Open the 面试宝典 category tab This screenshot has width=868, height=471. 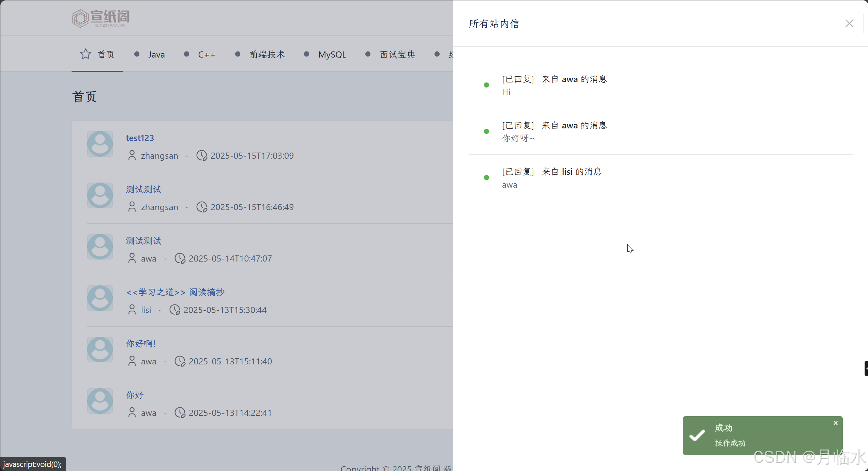pos(397,54)
